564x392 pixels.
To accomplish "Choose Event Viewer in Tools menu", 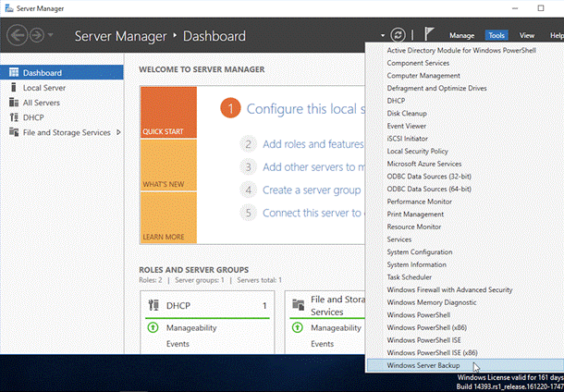I will [x=407, y=126].
